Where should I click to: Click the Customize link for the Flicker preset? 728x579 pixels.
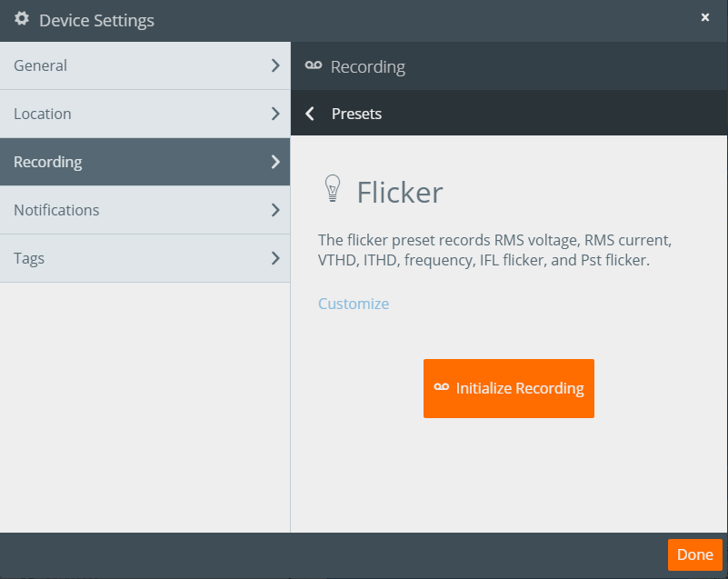coord(354,304)
